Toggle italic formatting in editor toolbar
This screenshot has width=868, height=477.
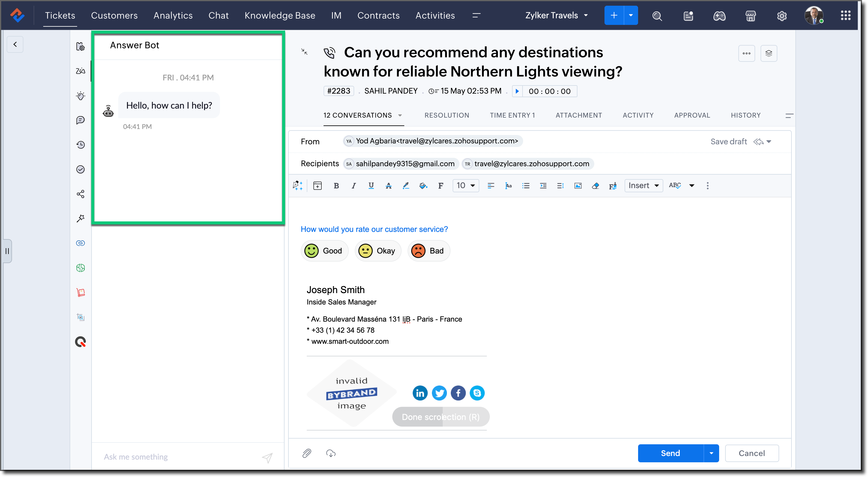[354, 186]
